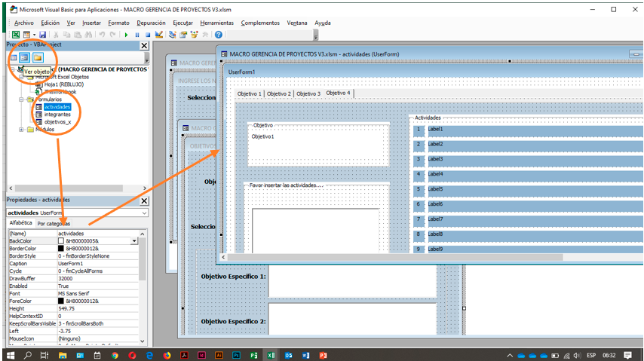The height and width of the screenshot is (361, 644).
Task: Open the Object Browser toolbar icon
Action: pyautogui.click(x=194, y=35)
